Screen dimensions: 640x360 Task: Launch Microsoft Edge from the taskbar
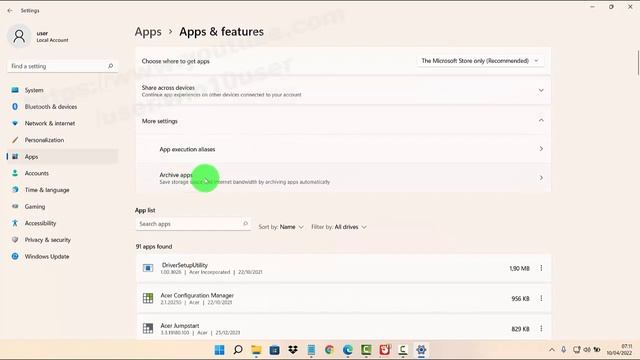348,350
